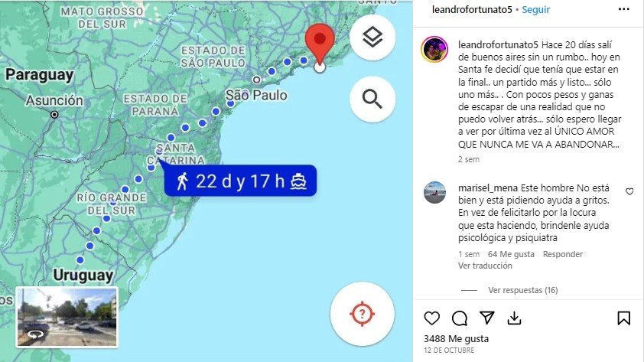This screenshot has width=644, height=362.
Task: Open the Street View thumbnail
Action: (x=67, y=317)
